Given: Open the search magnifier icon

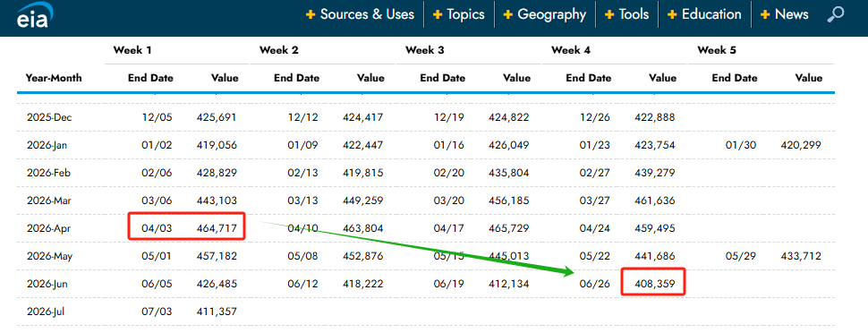Looking at the screenshot, I should pos(835,14).
